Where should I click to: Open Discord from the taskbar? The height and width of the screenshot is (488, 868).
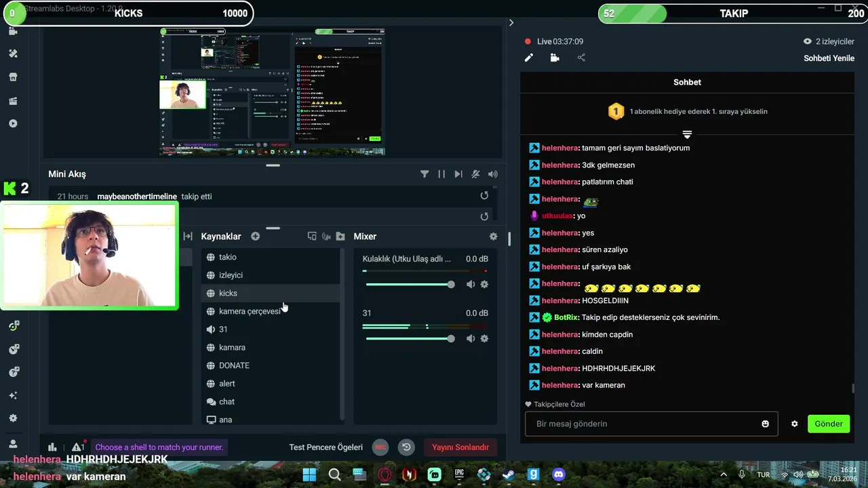tap(559, 474)
